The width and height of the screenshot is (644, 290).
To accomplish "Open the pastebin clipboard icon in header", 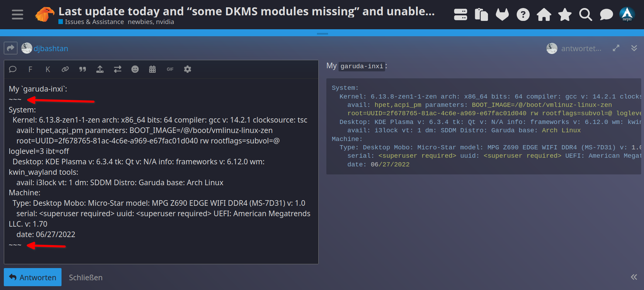I will (x=481, y=15).
